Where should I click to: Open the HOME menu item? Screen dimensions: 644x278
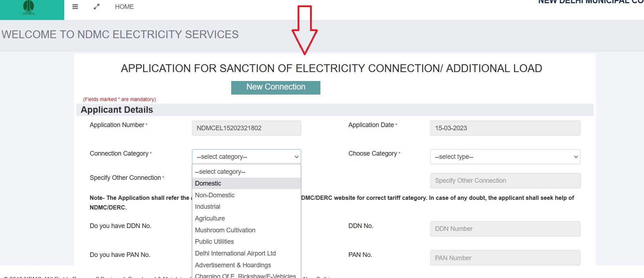point(124,7)
